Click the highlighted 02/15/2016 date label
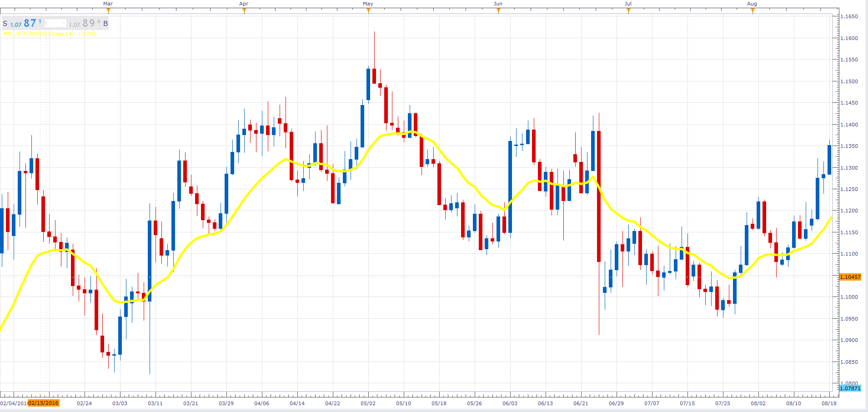 coord(44,403)
